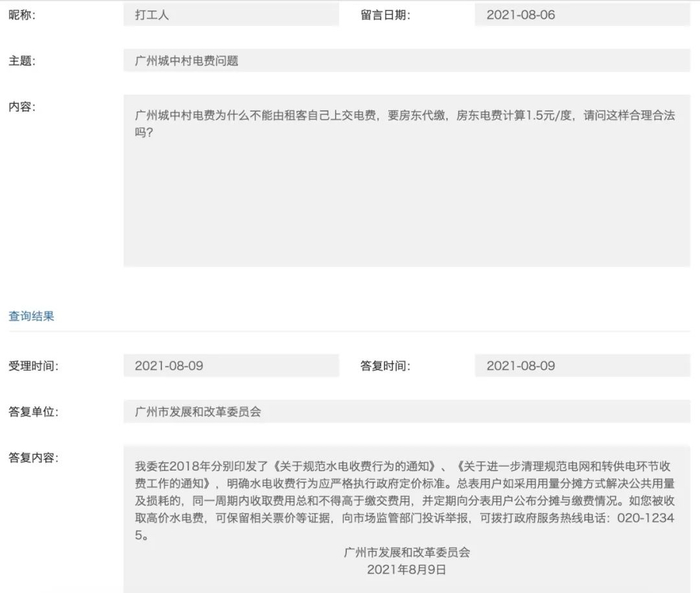Click the message date field 2021-08-06

click(583, 15)
